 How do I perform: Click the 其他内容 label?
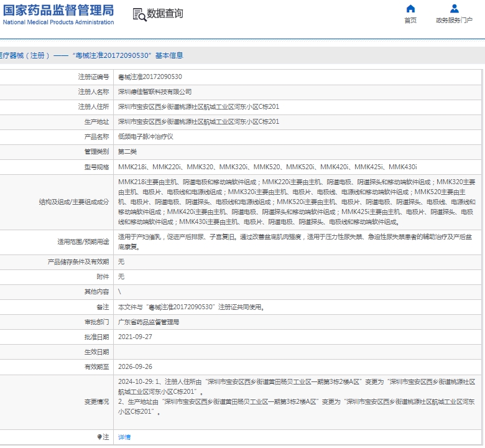click(96, 291)
